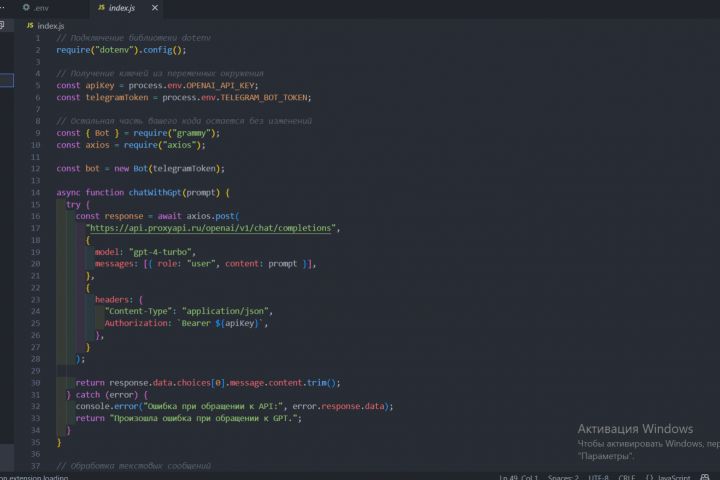Image resolution: width=720 pixels, height=480 pixels.
Task: Open the proxyapi.ru completions URL link
Action: 210,228
